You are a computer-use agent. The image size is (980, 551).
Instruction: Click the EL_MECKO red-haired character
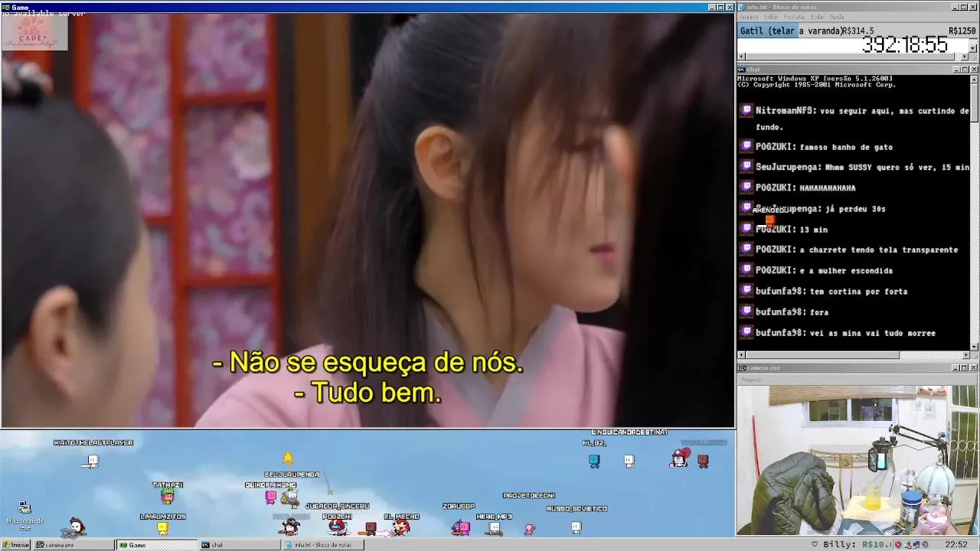401,527
